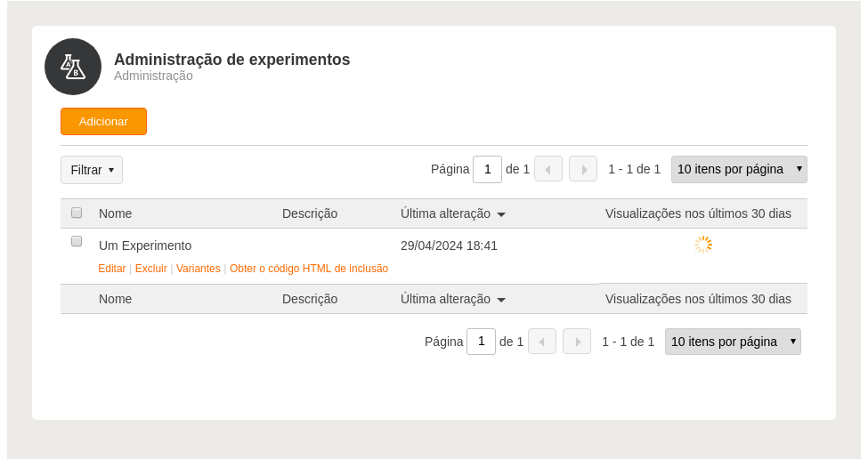
Task: Open the Variantes link
Action: pos(199,269)
